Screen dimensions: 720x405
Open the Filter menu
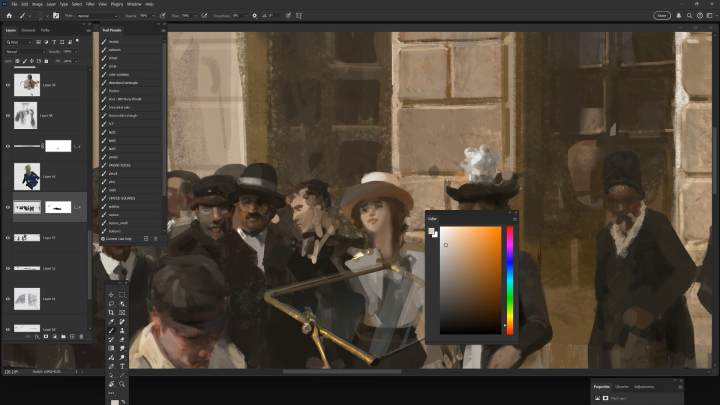pos(90,4)
